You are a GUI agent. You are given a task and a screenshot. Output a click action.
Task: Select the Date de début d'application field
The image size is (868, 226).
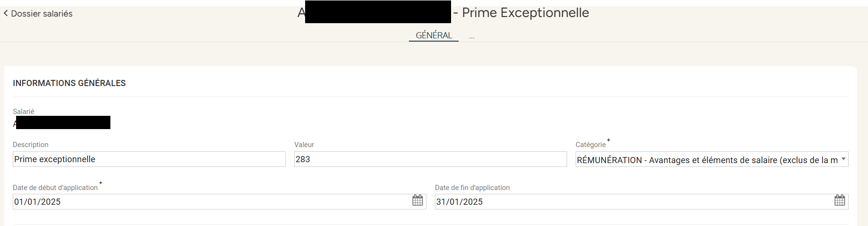click(x=219, y=202)
